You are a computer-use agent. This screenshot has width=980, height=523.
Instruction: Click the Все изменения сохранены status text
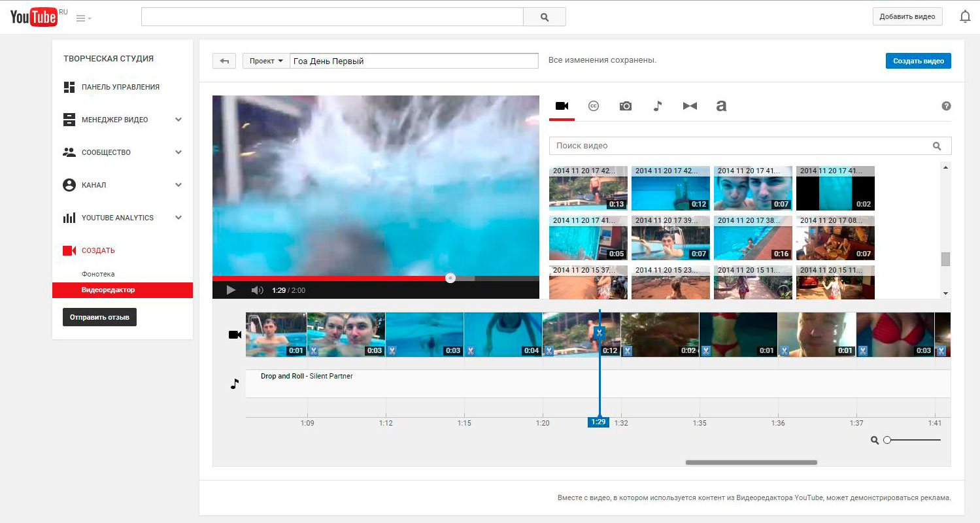[x=602, y=60]
